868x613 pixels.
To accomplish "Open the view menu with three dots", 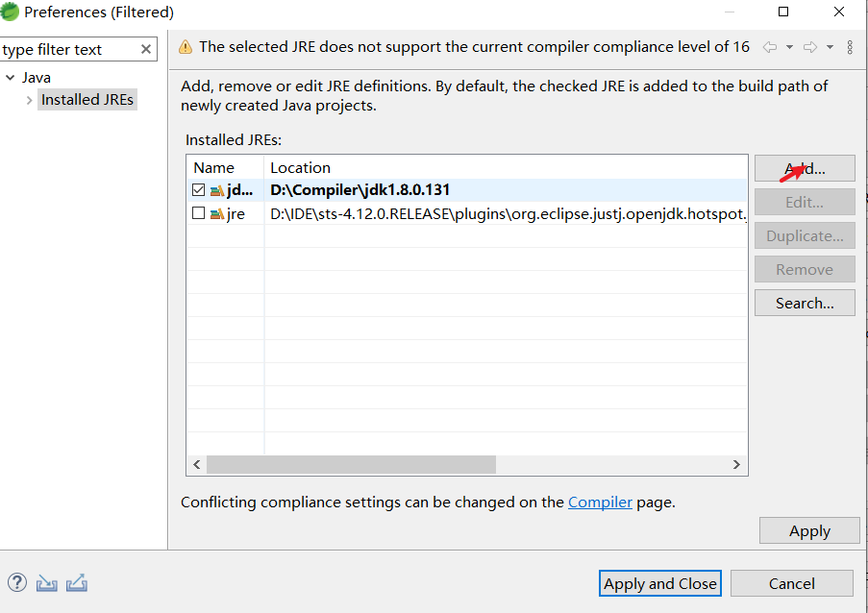I will click(x=850, y=46).
